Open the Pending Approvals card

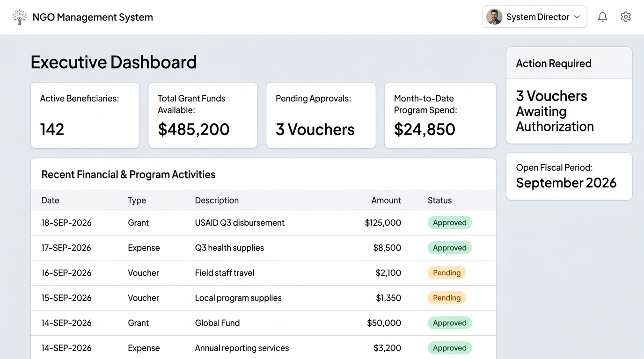coord(321,115)
